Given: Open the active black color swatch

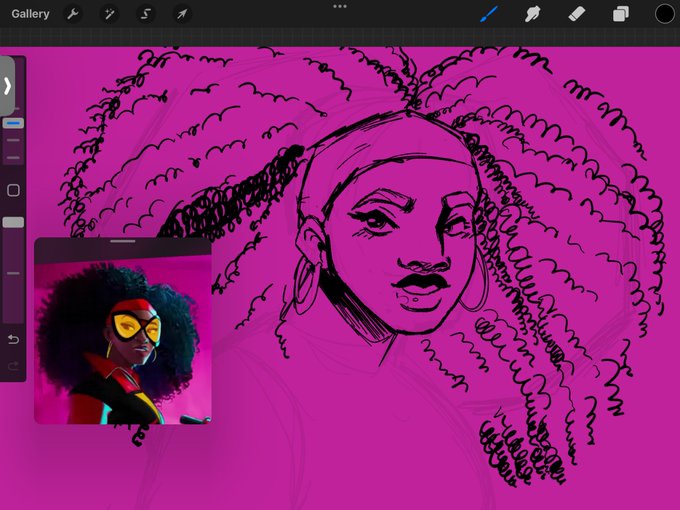Looking at the screenshot, I should (x=664, y=14).
